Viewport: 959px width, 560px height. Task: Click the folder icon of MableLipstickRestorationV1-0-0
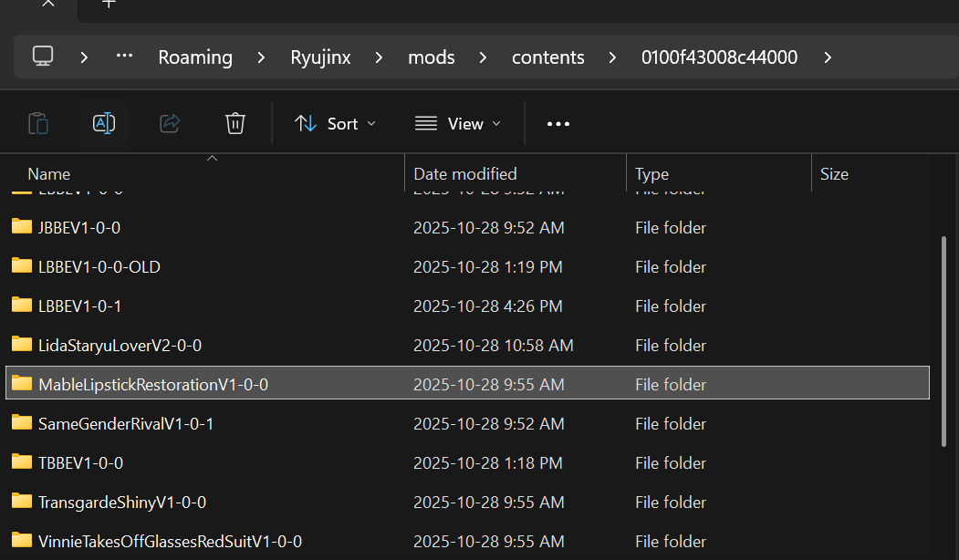22,383
